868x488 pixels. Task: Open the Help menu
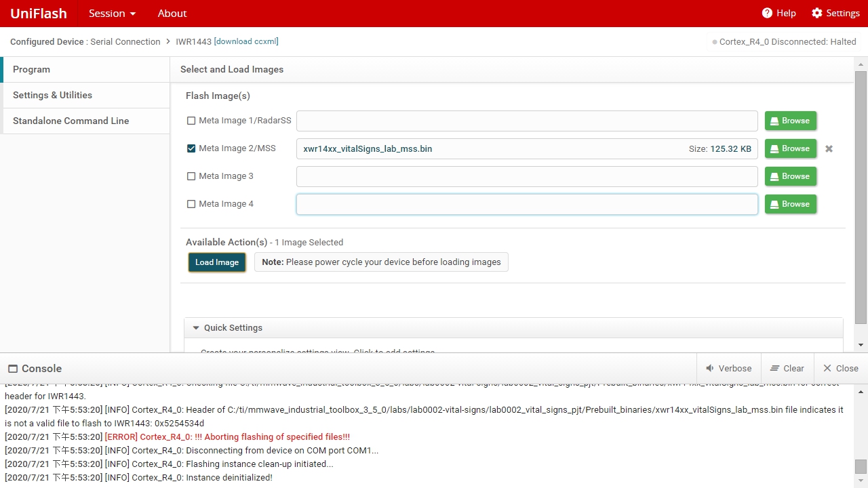pyautogui.click(x=778, y=14)
